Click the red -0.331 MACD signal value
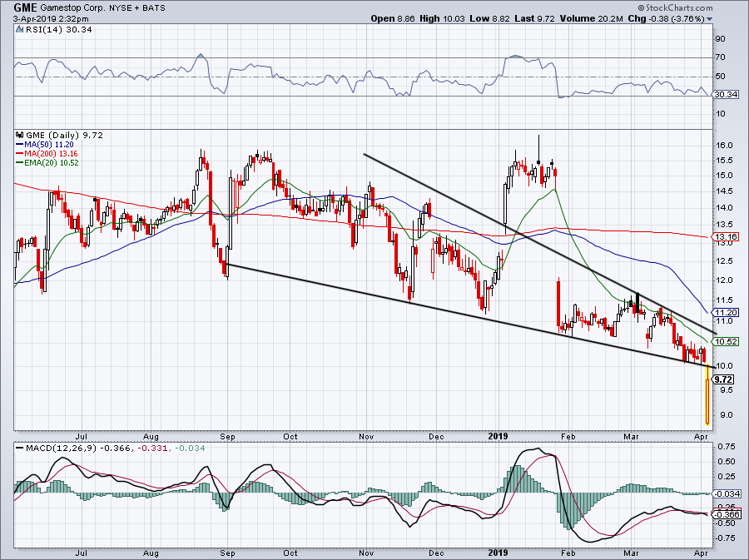 [153, 448]
